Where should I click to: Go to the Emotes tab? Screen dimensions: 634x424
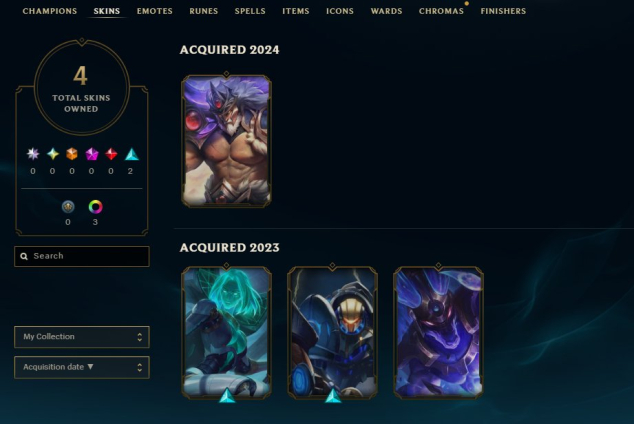pyautogui.click(x=154, y=11)
